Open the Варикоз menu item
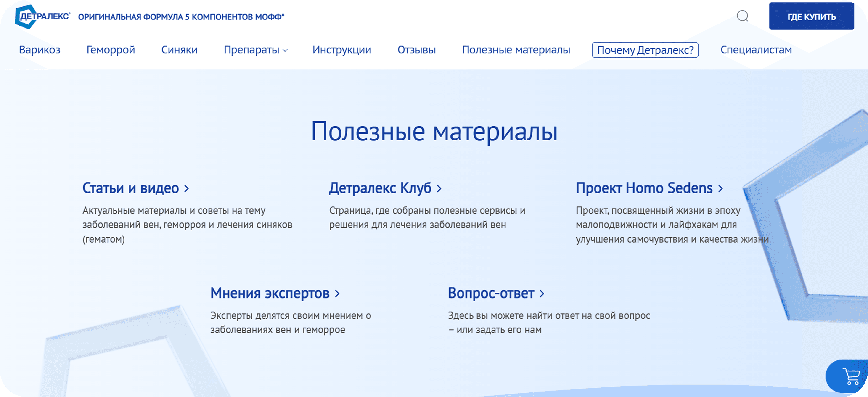This screenshot has height=397, width=868. [40, 50]
